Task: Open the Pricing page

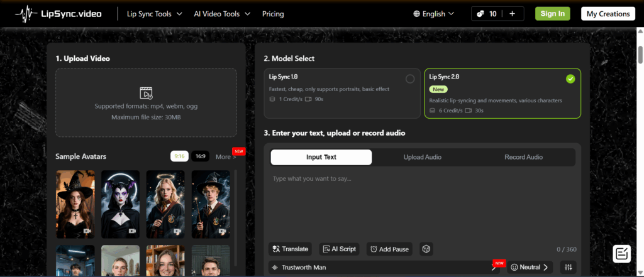Action: [273, 14]
